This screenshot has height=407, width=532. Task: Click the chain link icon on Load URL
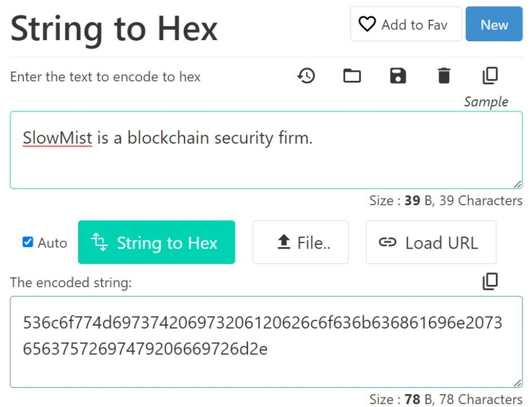coord(387,243)
